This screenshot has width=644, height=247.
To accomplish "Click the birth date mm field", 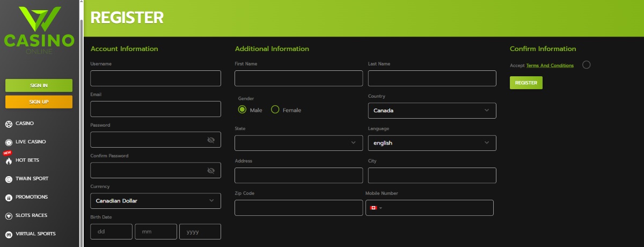I will [156, 231].
